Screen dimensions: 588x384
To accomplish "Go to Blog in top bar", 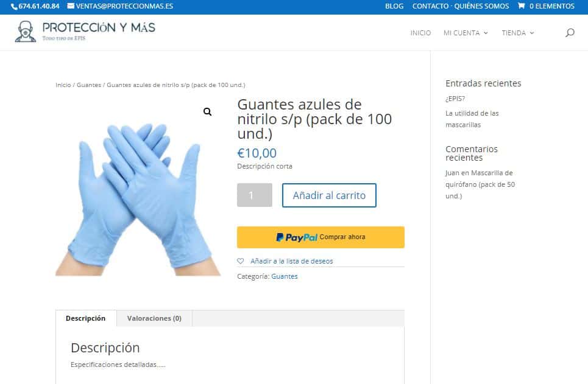I will pos(394,6).
